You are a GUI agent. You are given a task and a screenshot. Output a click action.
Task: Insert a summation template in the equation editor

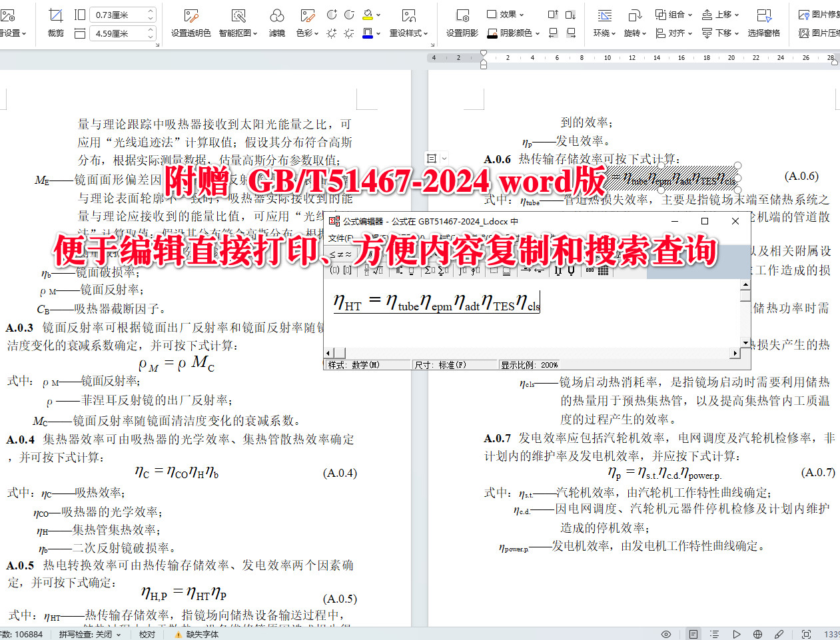click(430, 270)
